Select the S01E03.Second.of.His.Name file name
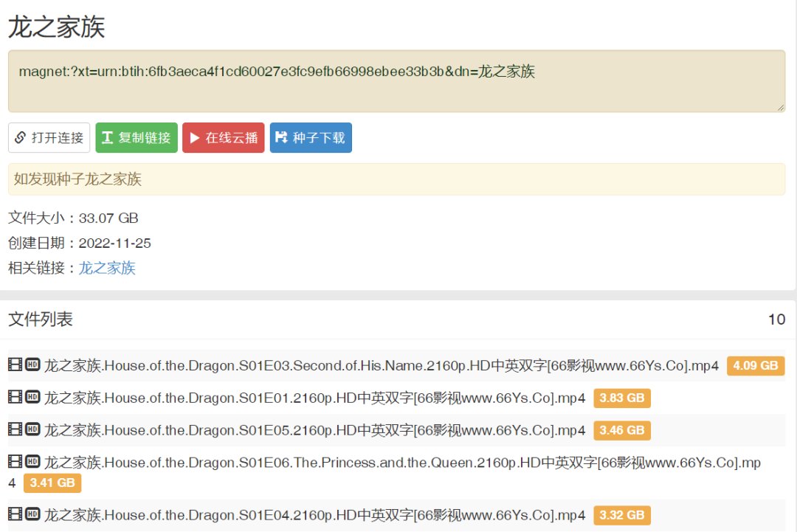Screen dimensions: 797x532 click(x=382, y=366)
